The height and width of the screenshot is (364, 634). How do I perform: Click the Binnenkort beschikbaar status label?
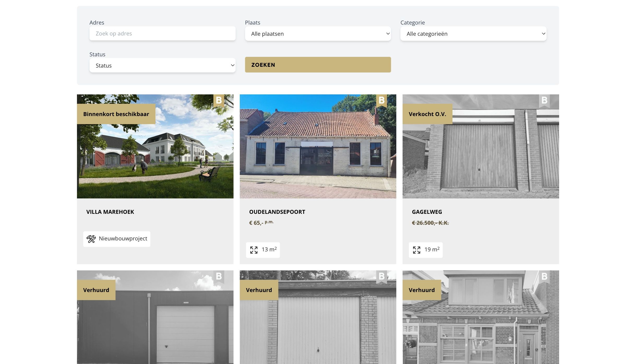[116, 114]
